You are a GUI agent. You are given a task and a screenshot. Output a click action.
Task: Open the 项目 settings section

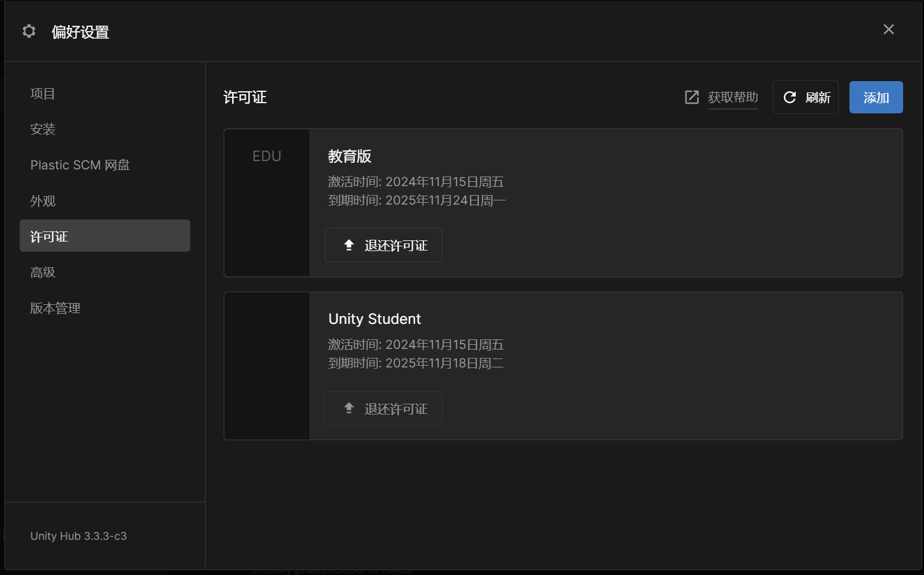pos(43,94)
